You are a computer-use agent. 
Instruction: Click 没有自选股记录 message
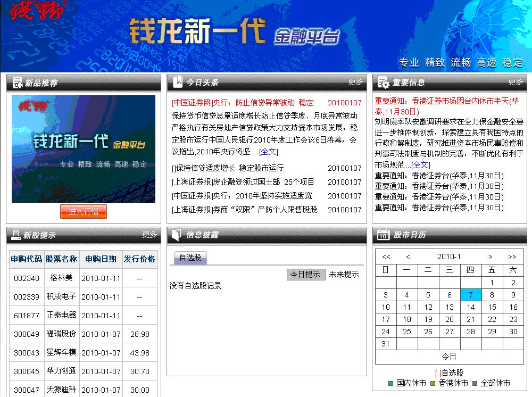(195, 286)
